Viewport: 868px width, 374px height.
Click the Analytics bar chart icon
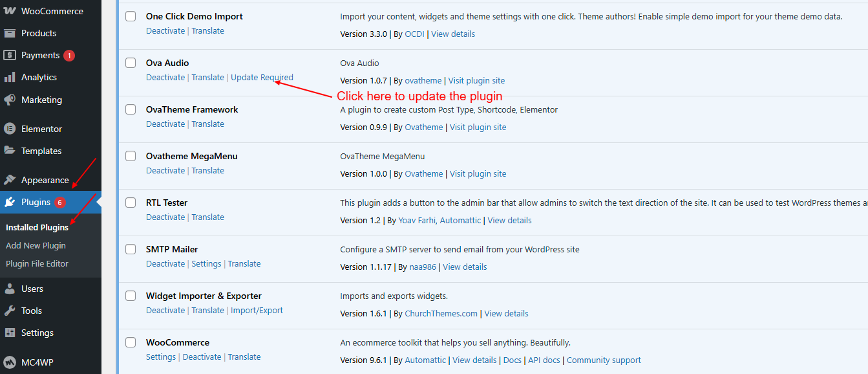(10, 77)
